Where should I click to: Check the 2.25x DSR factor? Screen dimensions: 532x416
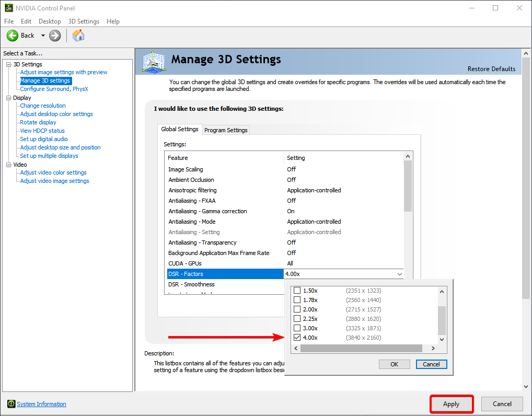click(x=297, y=319)
